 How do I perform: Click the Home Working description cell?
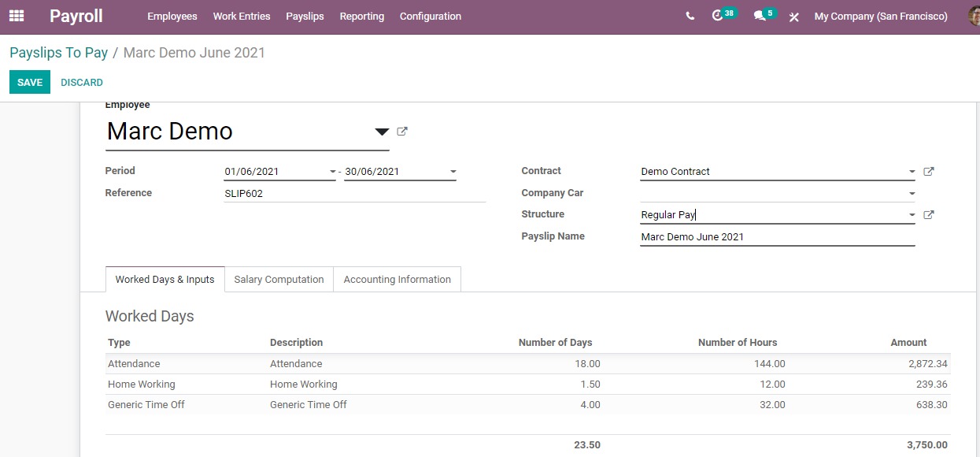(304, 385)
